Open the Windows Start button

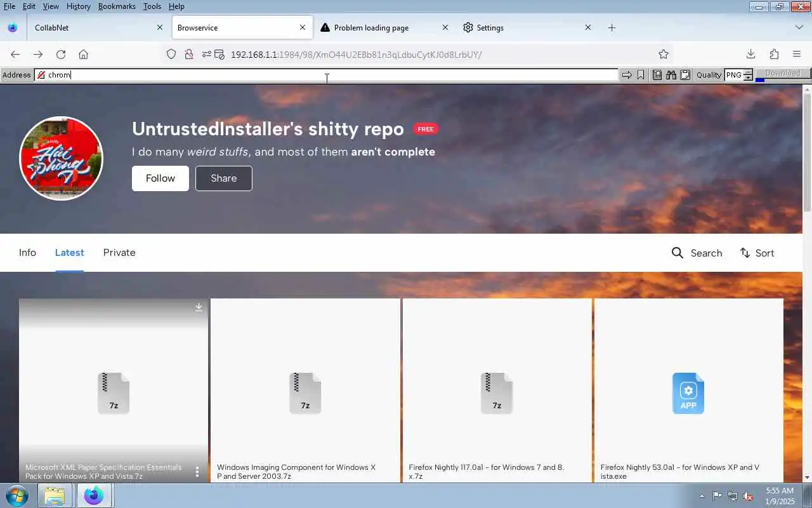coord(17,495)
